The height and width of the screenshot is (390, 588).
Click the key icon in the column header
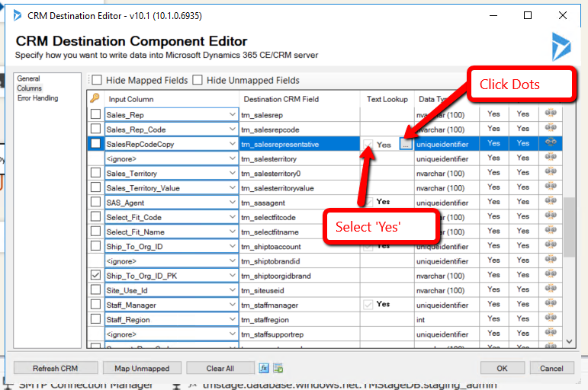[x=95, y=98]
